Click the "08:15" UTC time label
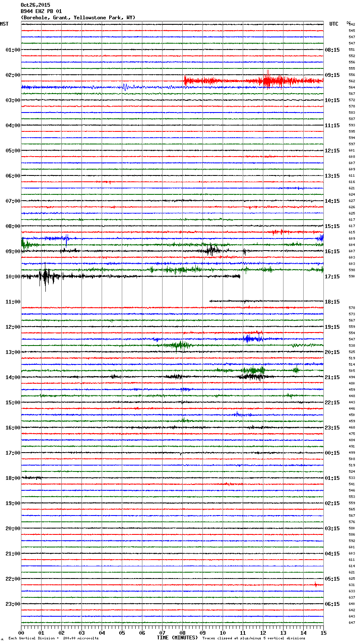 332,50
